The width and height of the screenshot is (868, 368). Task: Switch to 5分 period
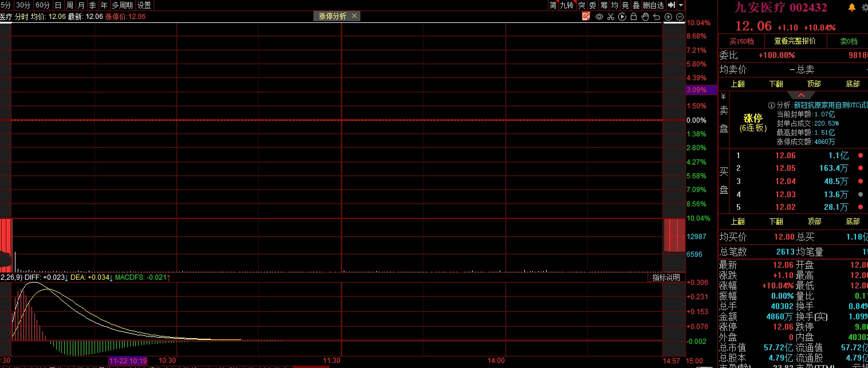tap(6, 5)
